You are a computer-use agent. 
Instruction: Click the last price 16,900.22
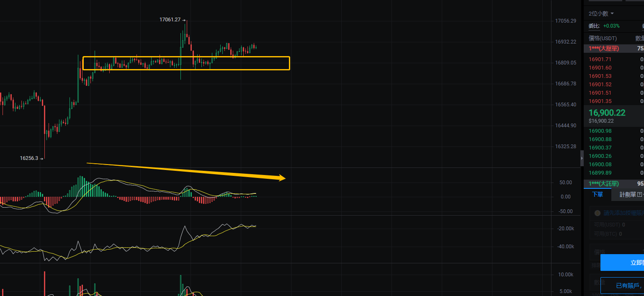[607, 113]
